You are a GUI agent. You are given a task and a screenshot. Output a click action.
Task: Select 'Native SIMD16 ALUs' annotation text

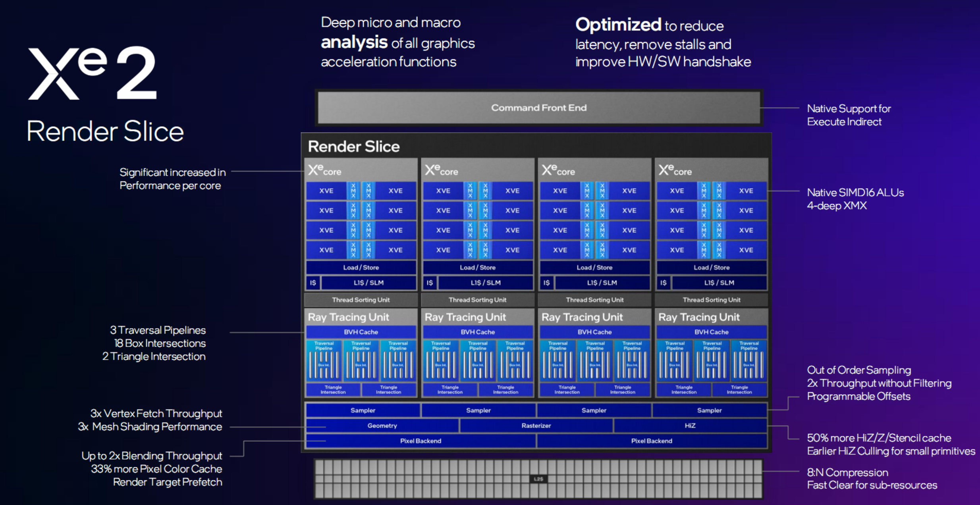pos(855,193)
